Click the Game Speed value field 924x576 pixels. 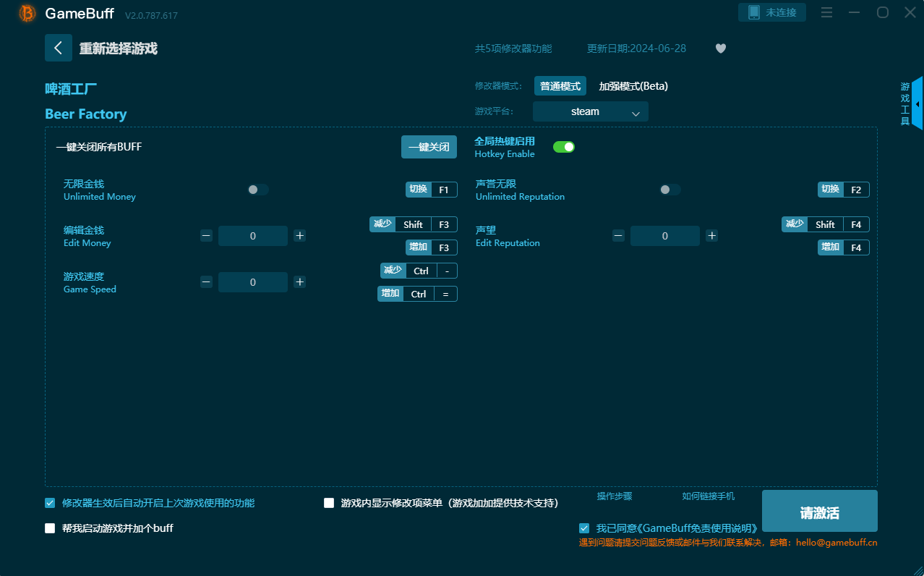point(253,282)
